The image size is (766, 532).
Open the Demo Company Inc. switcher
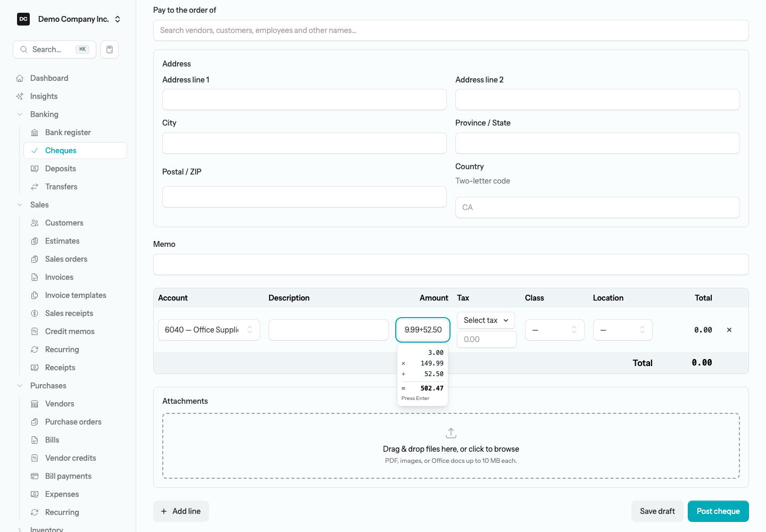[x=69, y=19]
